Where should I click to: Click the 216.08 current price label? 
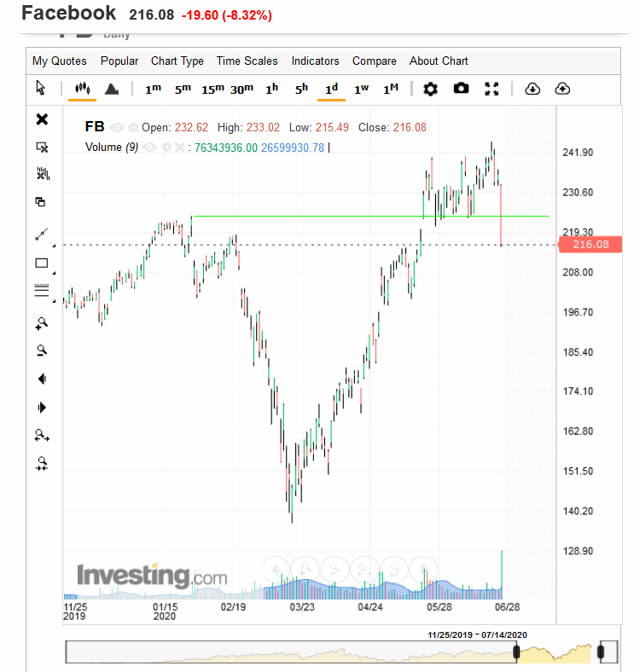tap(590, 245)
